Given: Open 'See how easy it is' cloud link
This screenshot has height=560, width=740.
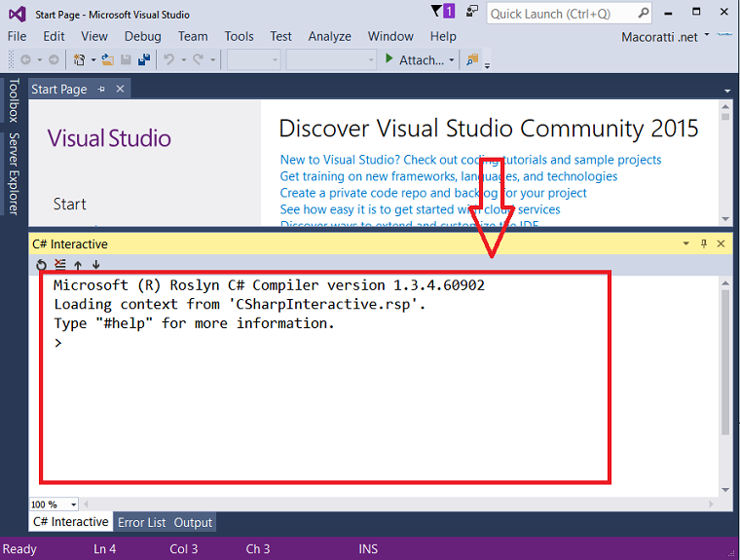Looking at the screenshot, I should [420, 209].
